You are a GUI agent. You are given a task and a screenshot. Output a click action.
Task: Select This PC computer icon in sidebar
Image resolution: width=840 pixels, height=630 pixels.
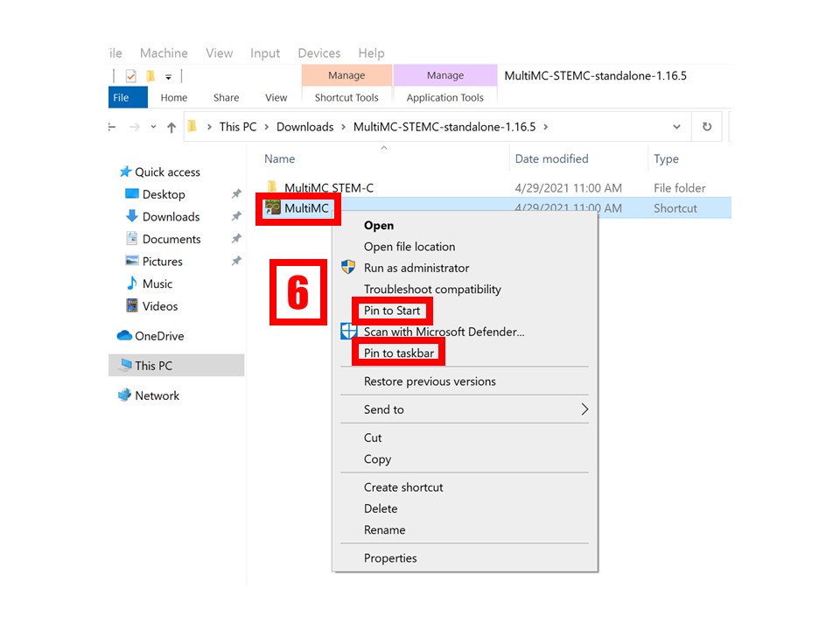pyautogui.click(x=126, y=365)
